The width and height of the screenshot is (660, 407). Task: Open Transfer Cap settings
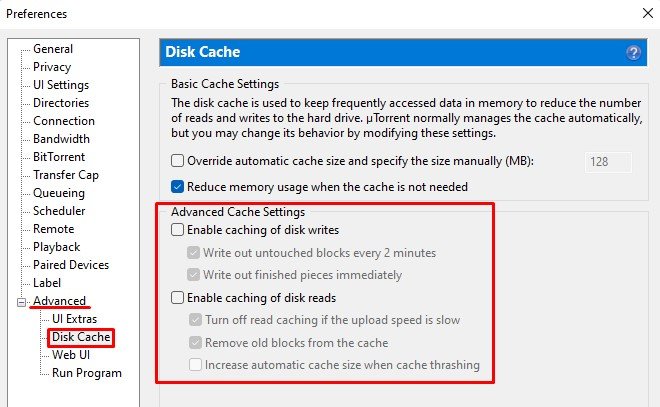(66, 175)
